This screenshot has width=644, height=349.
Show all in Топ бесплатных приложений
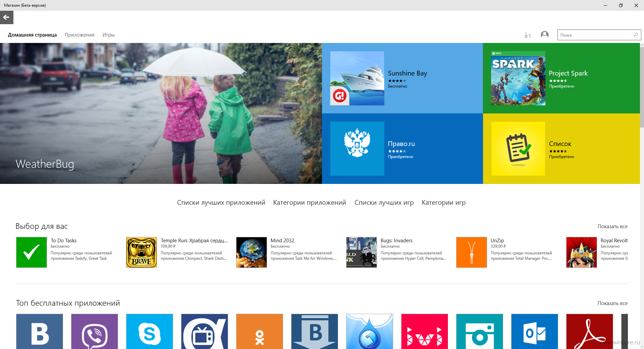pos(612,303)
